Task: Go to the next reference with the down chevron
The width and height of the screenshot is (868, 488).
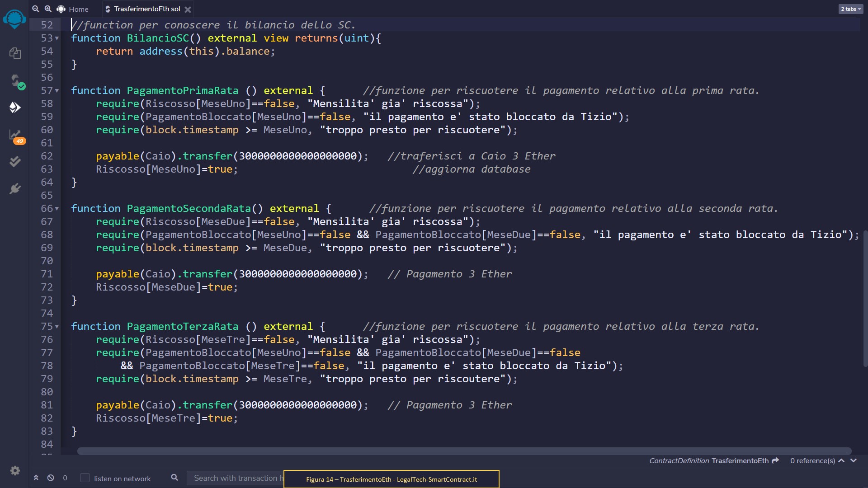Action: (854, 460)
